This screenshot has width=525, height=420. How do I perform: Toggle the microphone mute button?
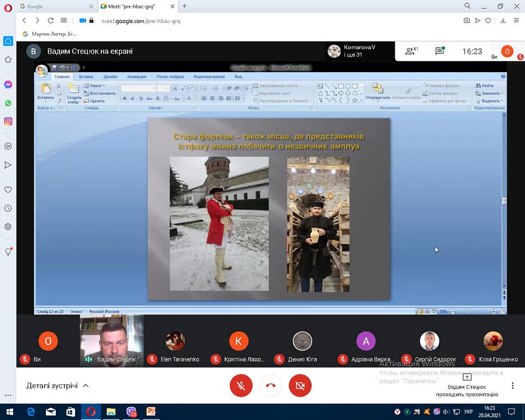click(241, 386)
